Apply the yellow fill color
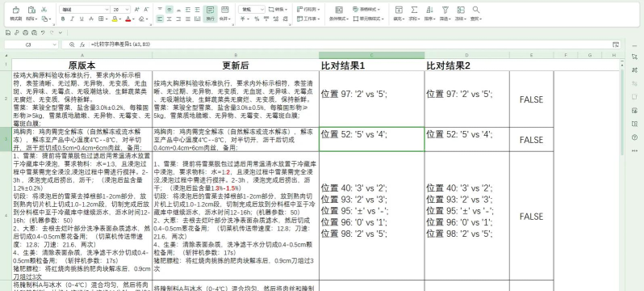 click(x=115, y=19)
